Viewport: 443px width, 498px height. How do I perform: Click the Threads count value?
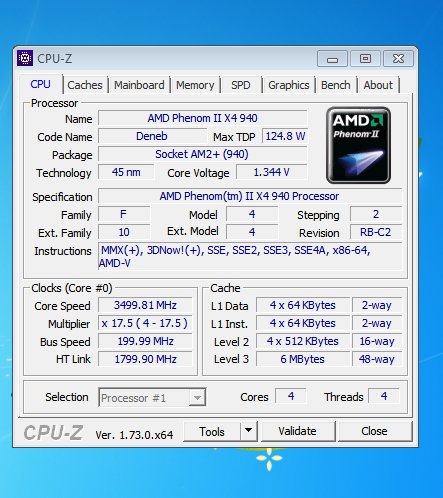click(384, 396)
